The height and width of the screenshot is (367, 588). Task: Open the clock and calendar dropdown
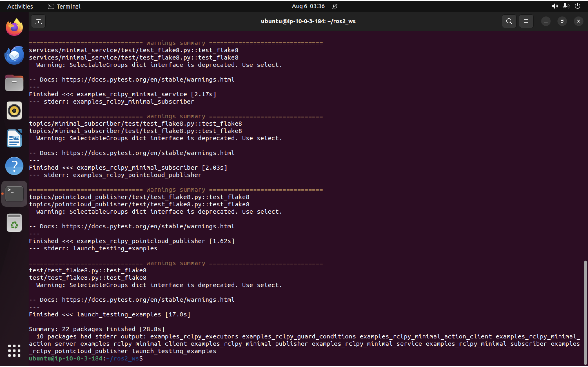(x=308, y=6)
